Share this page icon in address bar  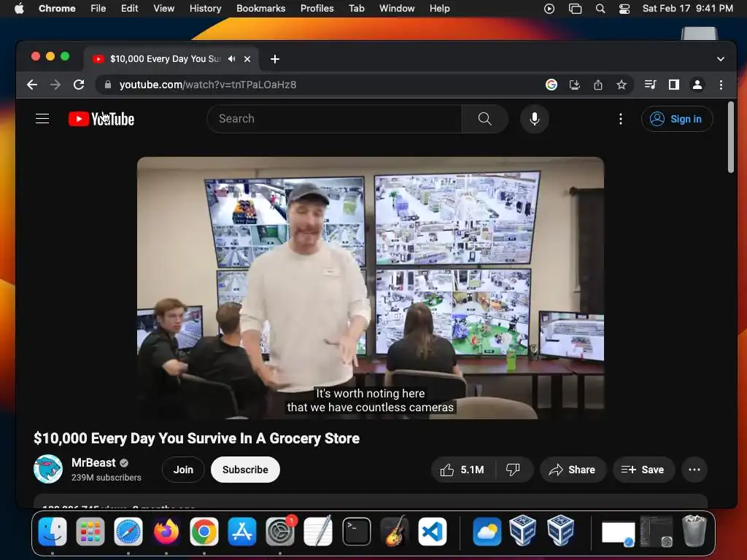pyautogui.click(x=598, y=85)
